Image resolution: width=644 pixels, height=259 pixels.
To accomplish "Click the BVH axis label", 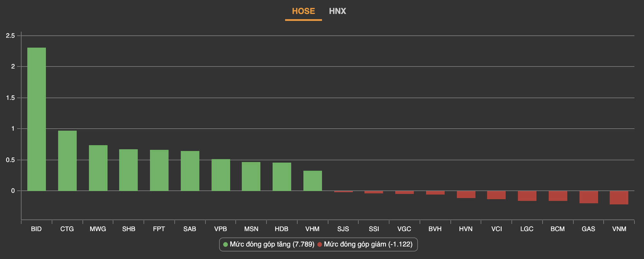I will tap(435, 229).
